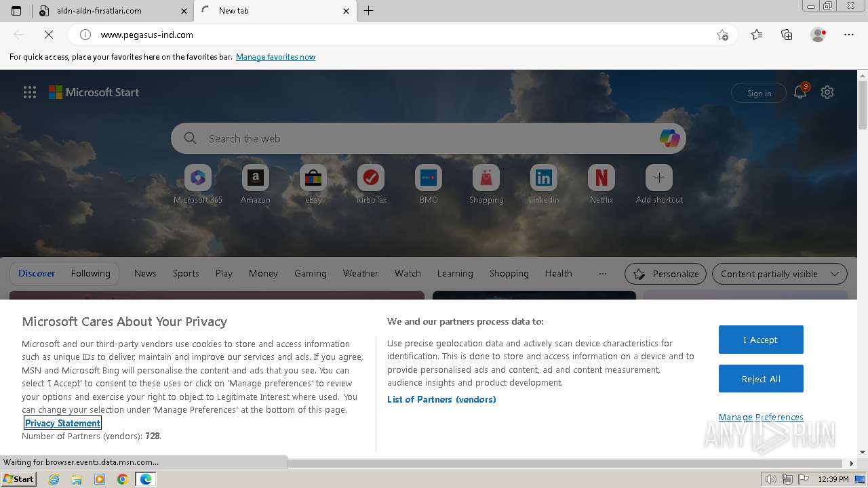Open Amazon shortcut

coord(256,184)
